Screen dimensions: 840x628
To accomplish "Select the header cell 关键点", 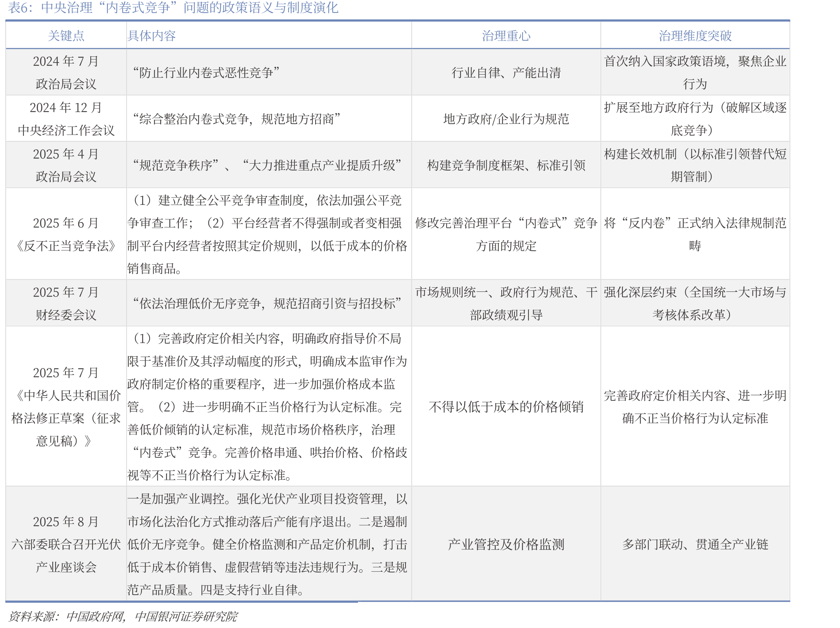I will pos(66,36).
